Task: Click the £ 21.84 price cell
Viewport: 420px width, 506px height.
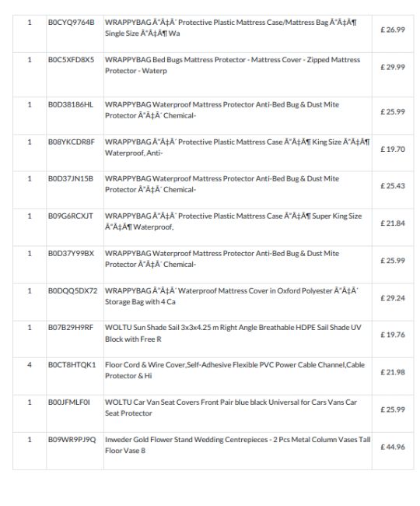Action: [393, 223]
